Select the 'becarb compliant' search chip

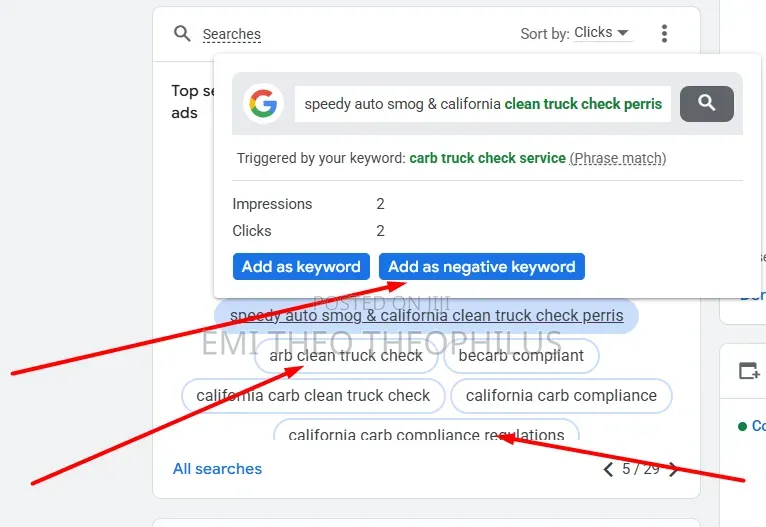[521, 356]
